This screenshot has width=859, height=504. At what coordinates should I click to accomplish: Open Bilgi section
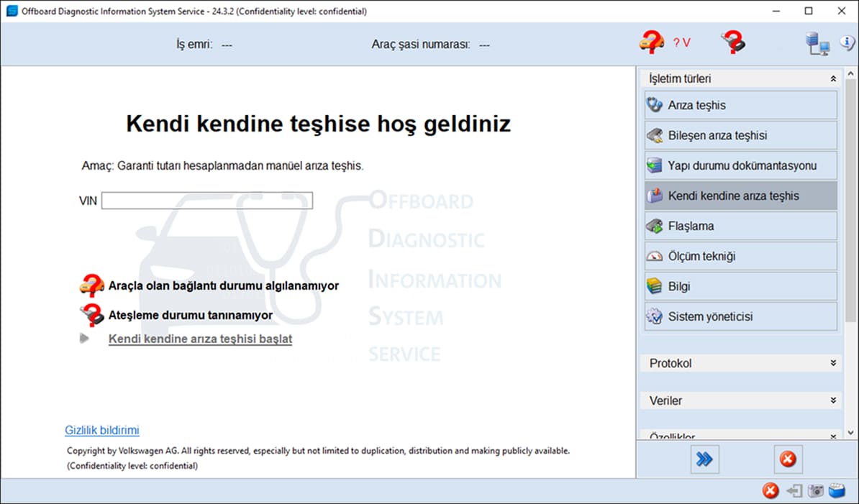pyautogui.click(x=741, y=285)
